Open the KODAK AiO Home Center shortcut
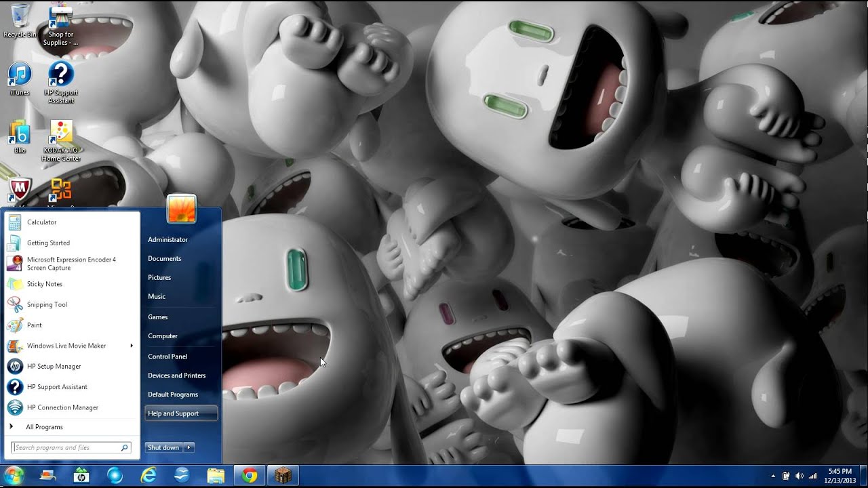The height and width of the screenshot is (488, 868). (61, 141)
